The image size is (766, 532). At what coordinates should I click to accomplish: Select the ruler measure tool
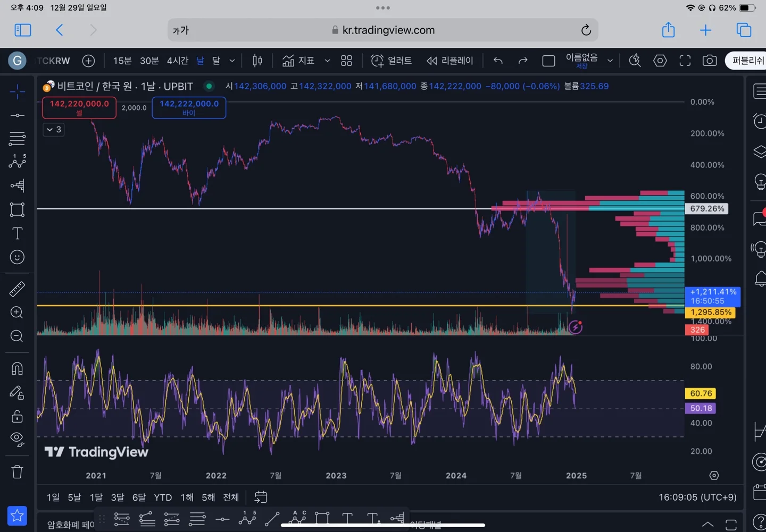click(x=17, y=289)
